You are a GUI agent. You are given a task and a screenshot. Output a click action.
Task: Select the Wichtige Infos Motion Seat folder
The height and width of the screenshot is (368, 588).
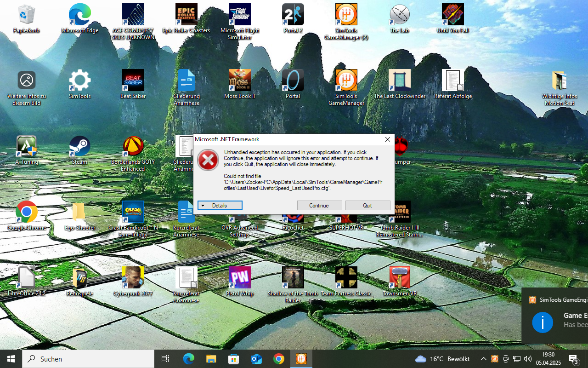point(560,88)
